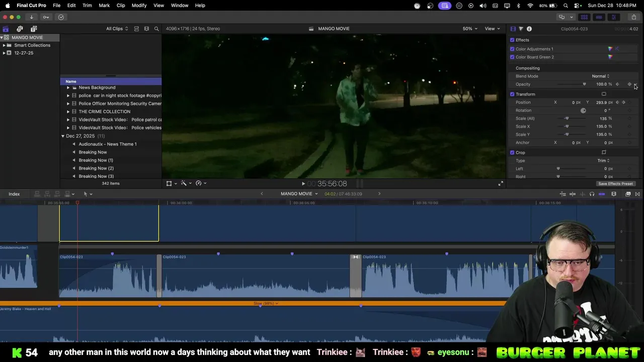
Task: Open macOS Control Center icon
Action: click(576, 6)
